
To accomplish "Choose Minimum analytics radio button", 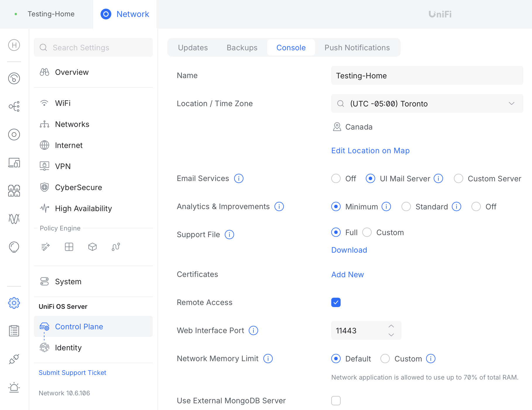I will coord(336,206).
